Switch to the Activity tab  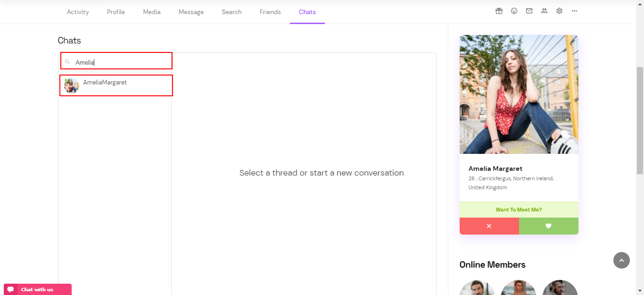pos(78,12)
